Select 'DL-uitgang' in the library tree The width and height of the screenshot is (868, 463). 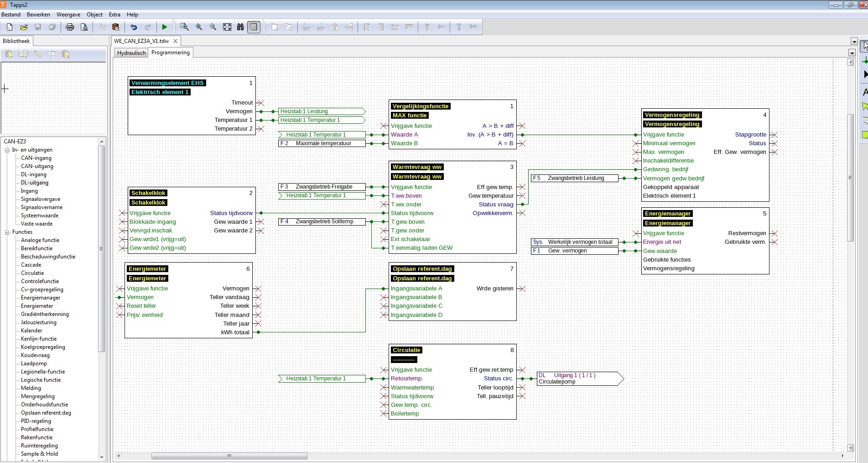click(x=35, y=183)
